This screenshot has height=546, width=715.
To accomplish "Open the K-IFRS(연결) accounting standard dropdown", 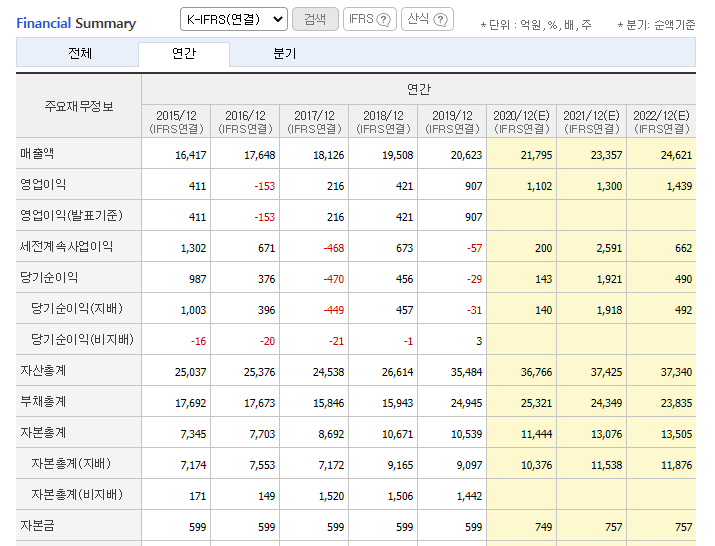I will point(233,19).
